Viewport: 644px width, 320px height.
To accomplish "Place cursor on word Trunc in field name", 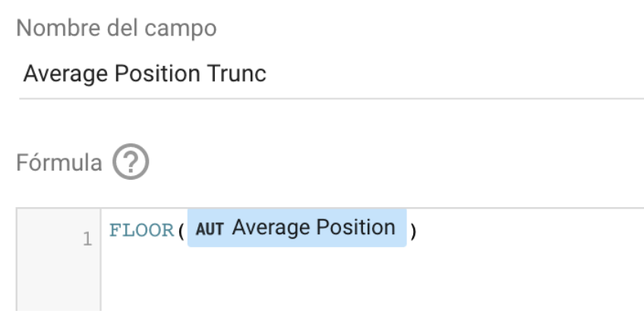I will tap(237, 74).
